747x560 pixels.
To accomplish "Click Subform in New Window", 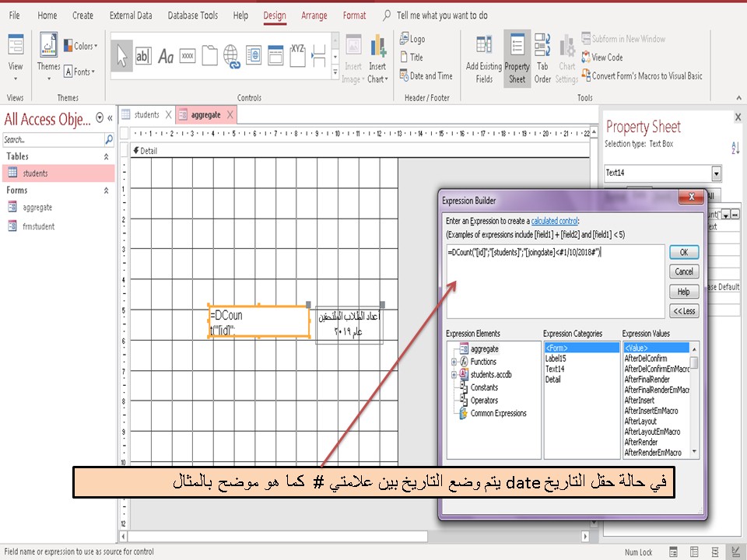I will point(623,39).
